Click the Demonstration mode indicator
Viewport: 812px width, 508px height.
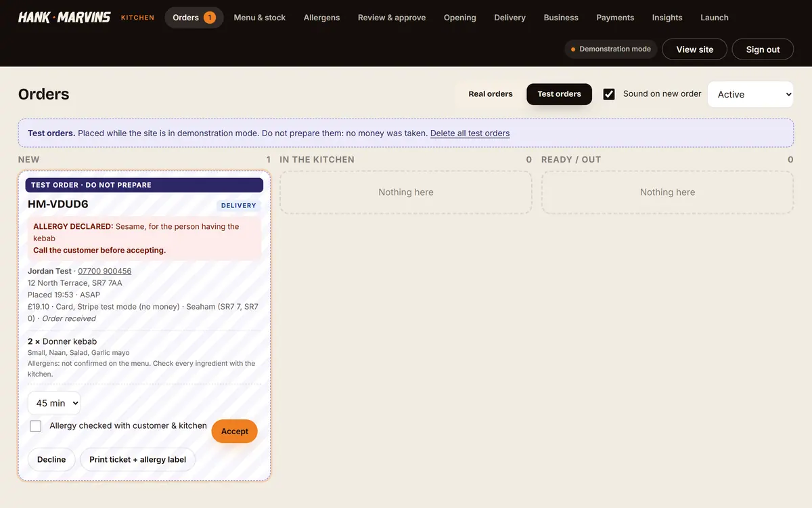(610, 49)
